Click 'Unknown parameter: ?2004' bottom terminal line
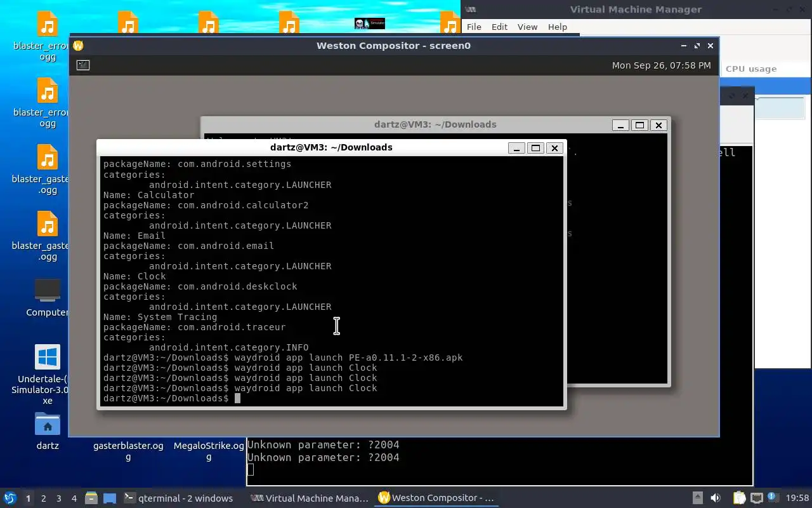This screenshot has height=508, width=812. click(x=323, y=457)
